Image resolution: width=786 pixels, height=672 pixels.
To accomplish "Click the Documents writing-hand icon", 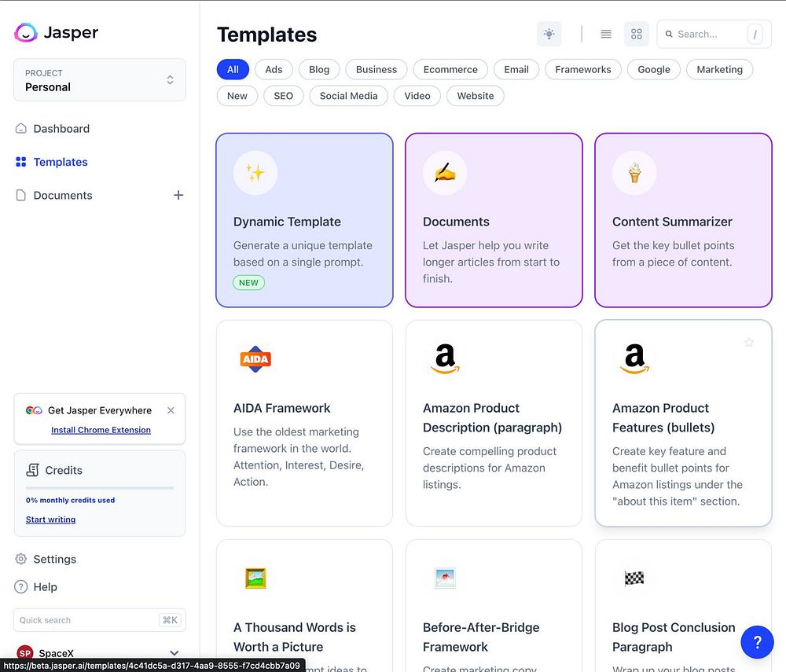I will [445, 173].
